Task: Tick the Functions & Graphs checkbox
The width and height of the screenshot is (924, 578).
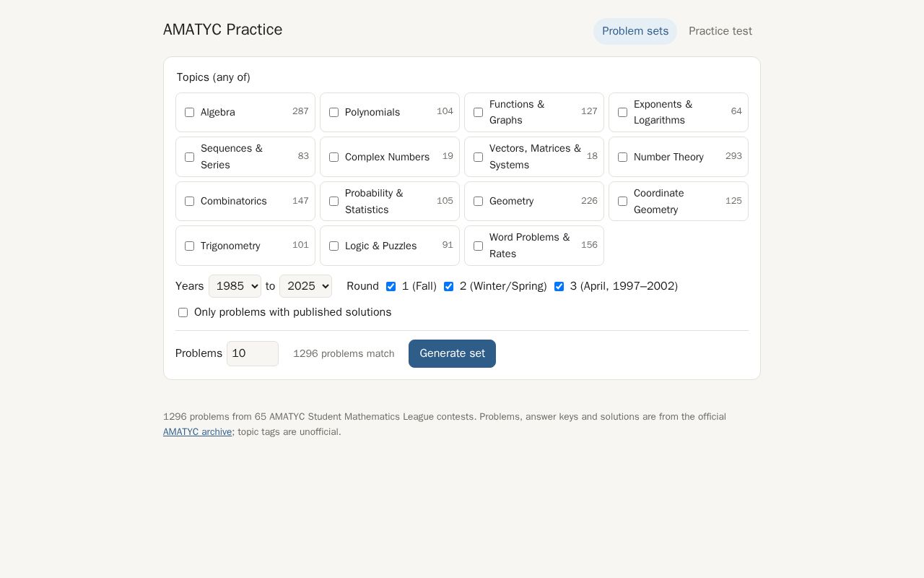Action: tap(478, 112)
